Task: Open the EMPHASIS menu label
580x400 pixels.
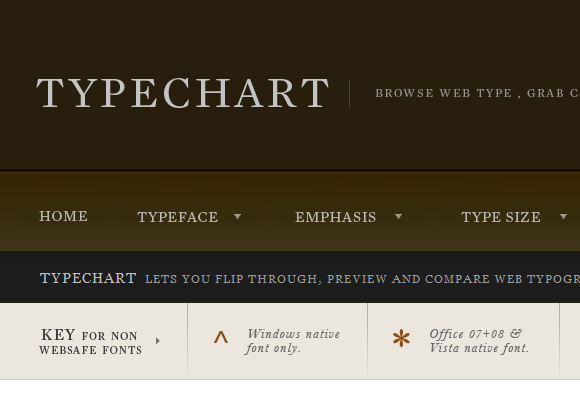Action: point(335,217)
